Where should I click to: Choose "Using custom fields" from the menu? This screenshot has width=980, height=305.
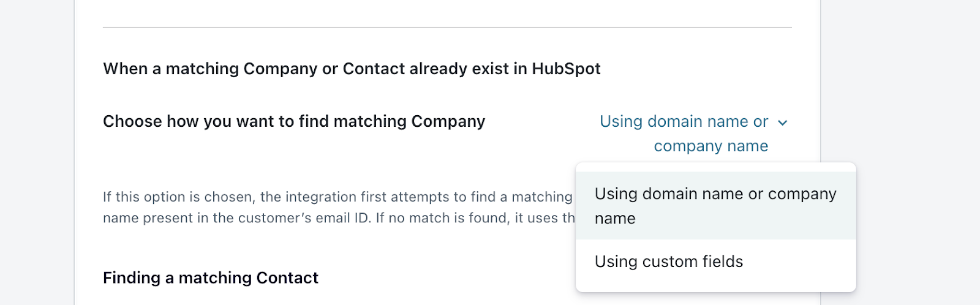click(668, 262)
